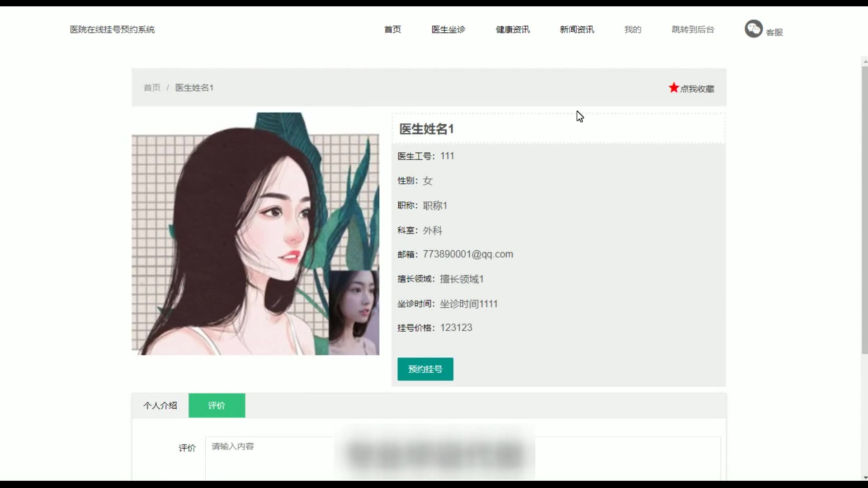Go to 健康资讯 in top navigation

click(x=513, y=29)
